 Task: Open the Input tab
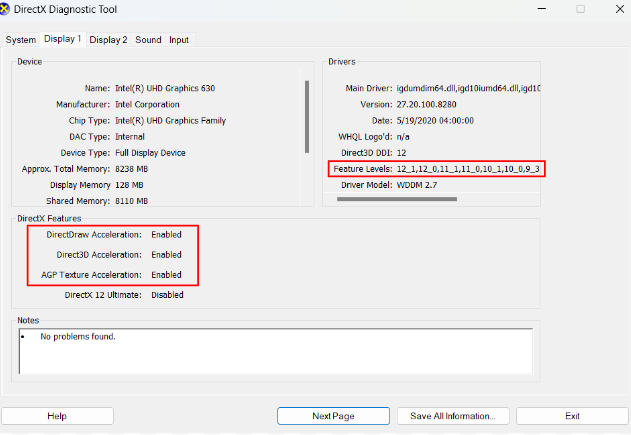[x=179, y=40]
